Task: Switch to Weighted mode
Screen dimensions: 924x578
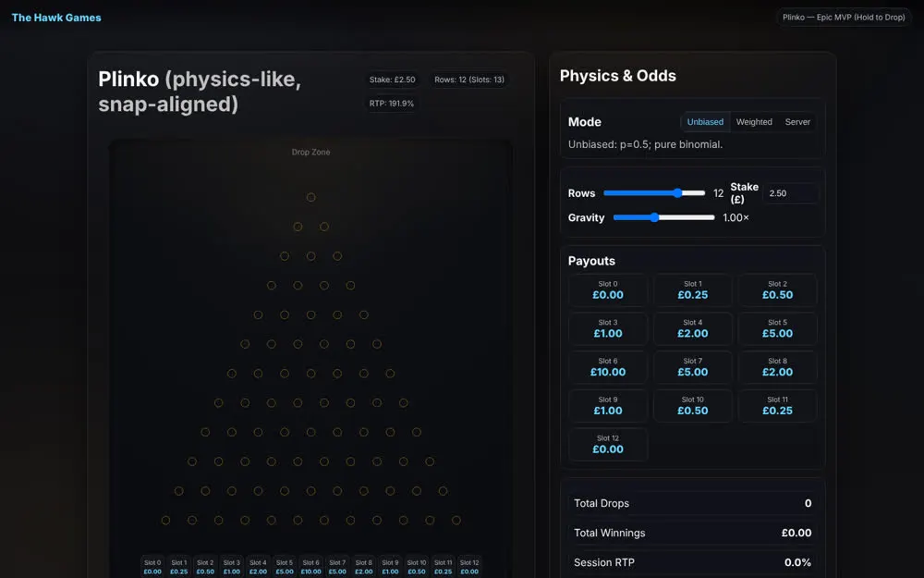Action: click(754, 122)
